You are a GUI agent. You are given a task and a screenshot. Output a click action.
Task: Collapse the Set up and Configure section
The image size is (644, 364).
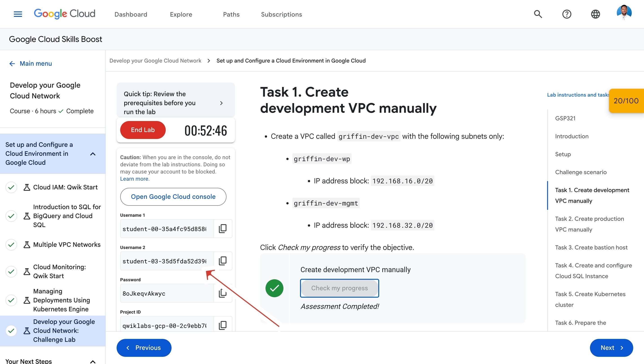(x=93, y=154)
